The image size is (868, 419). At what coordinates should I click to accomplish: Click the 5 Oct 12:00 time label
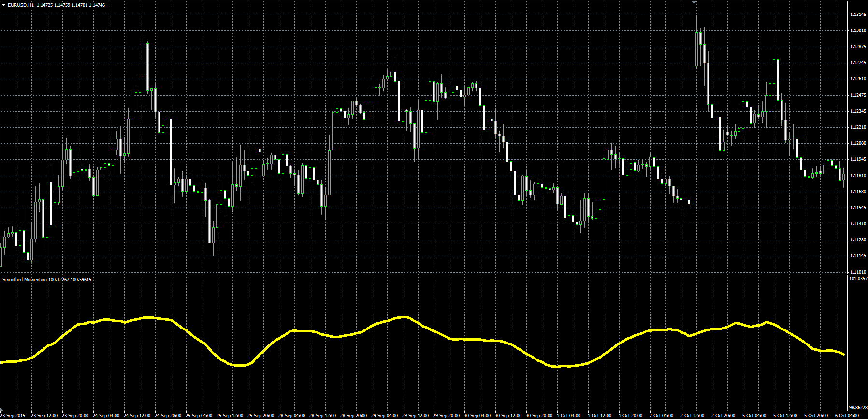click(x=785, y=416)
